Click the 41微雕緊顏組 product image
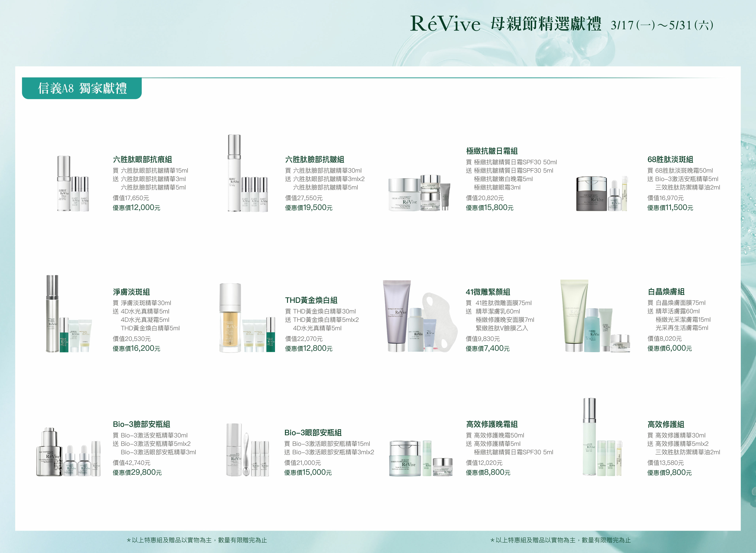Screen dimensions: 756x553 (420, 316)
